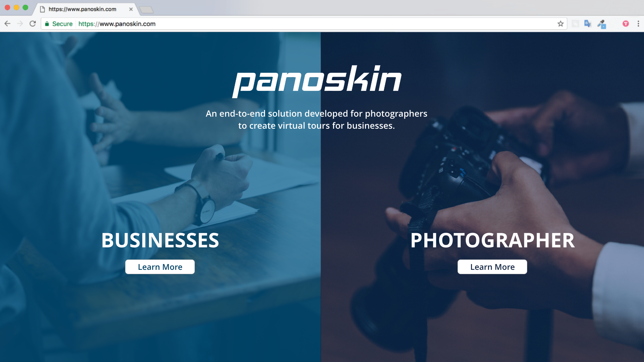Click the panoskin logo
The height and width of the screenshot is (362, 644).
point(317,81)
